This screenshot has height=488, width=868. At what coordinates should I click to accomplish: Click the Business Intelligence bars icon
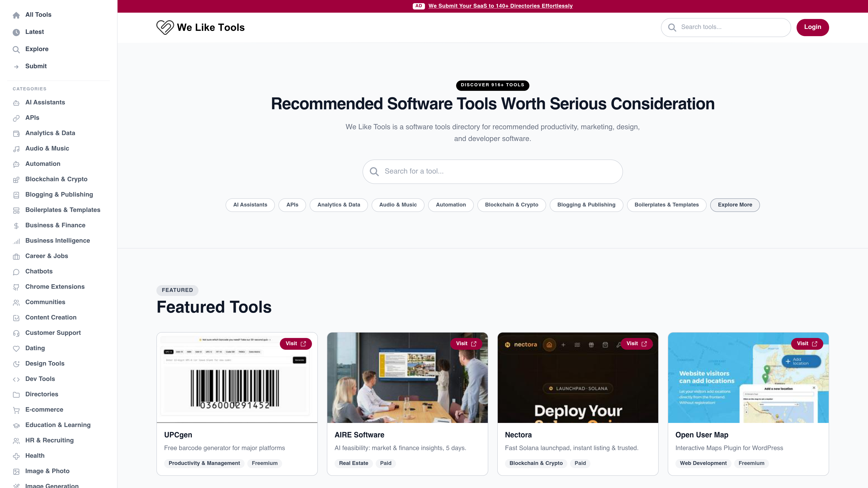click(16, 241)
